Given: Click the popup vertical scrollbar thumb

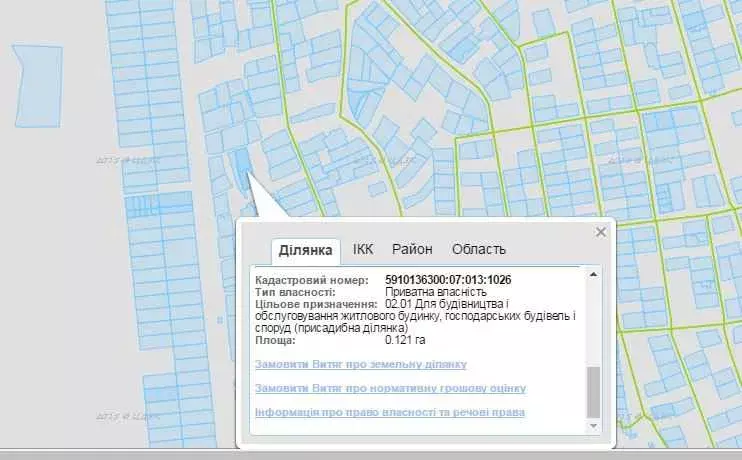Looking at the screenshot, I should click(x=593, y=391).
